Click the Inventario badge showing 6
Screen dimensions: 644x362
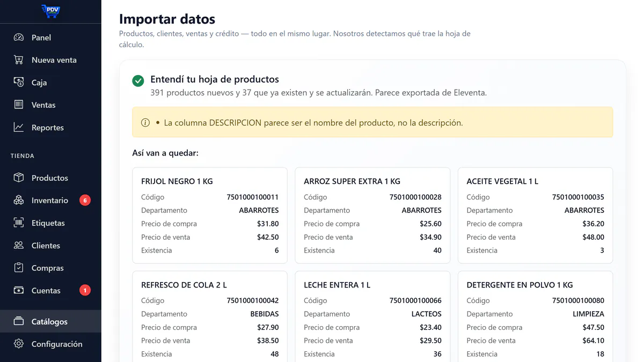click(x=85, y=201)
